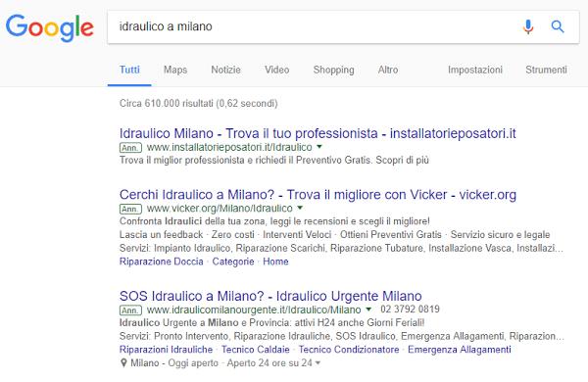This screenshot has height=382, width=588.
Task: Click Ann. badge of vicker.org ad
Action: 130,209
